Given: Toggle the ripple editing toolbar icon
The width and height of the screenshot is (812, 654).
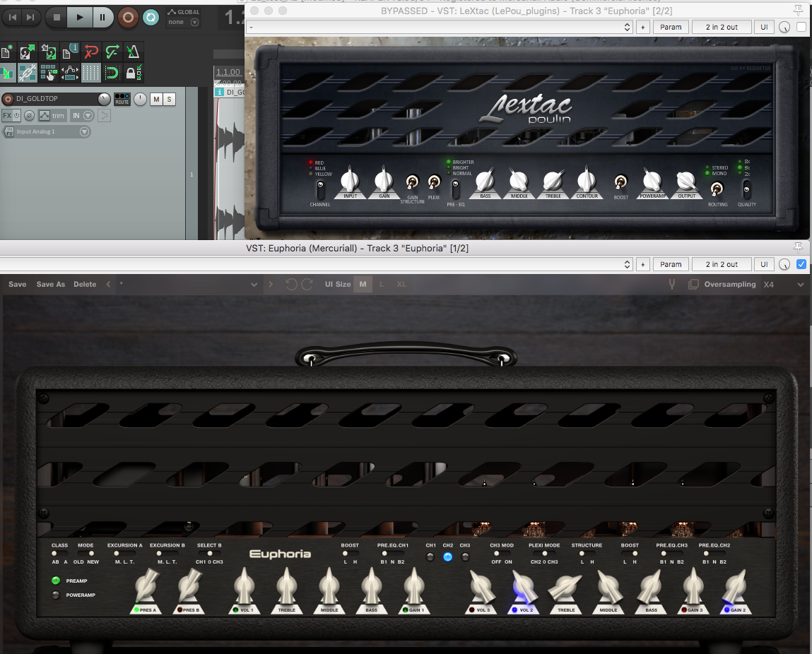Looking at the screenshot, I should 49,73.
